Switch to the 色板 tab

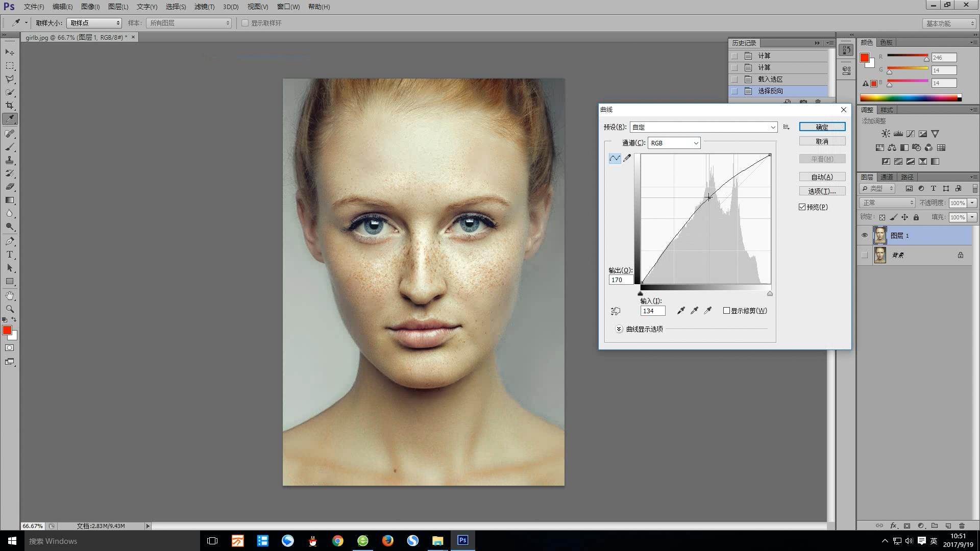887,42
